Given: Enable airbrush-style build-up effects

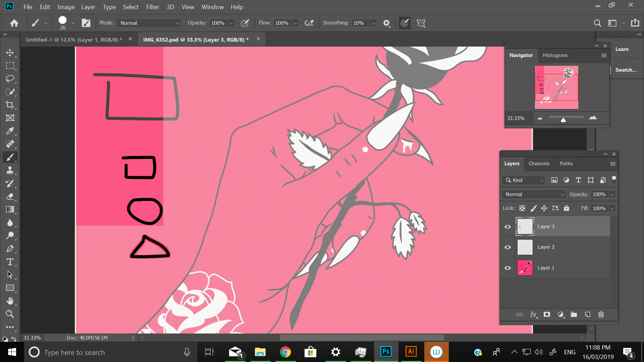Looking at the screenshot, I should 309,23.
